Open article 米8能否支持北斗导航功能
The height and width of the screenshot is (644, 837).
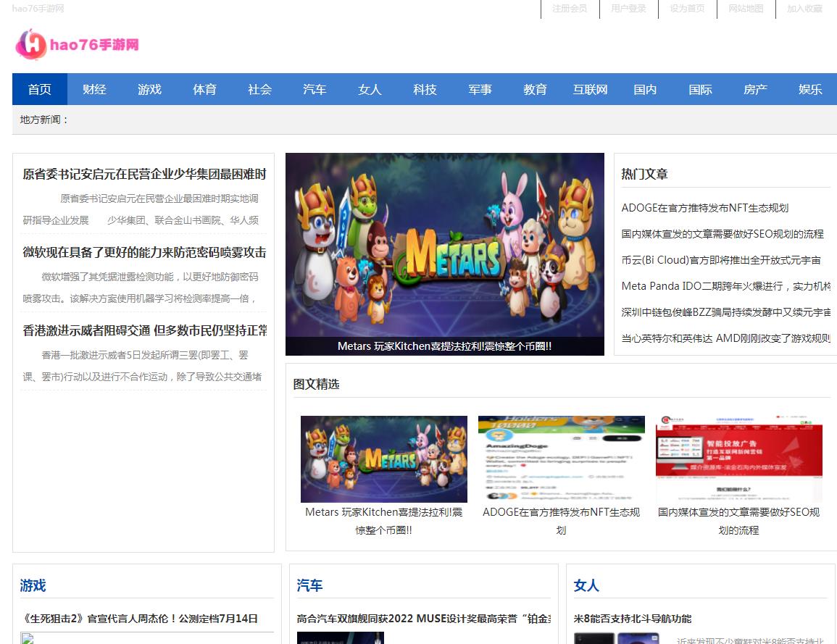point(632,619)
